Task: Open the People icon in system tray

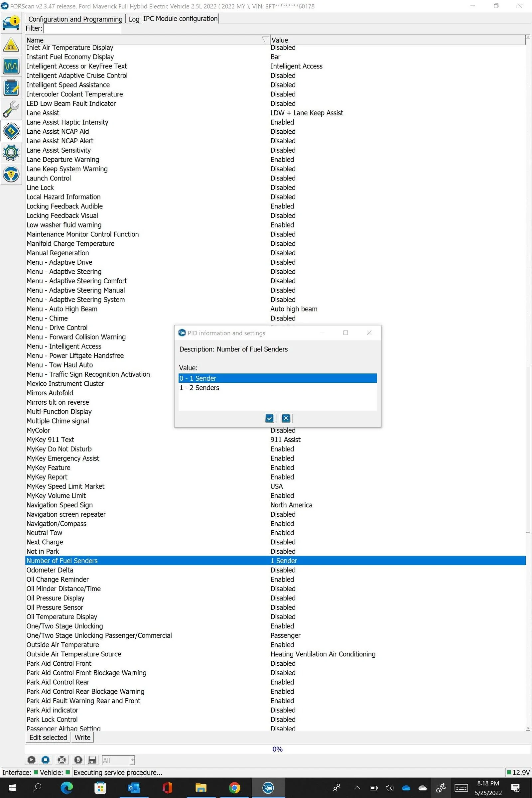Action: point(336,787)
